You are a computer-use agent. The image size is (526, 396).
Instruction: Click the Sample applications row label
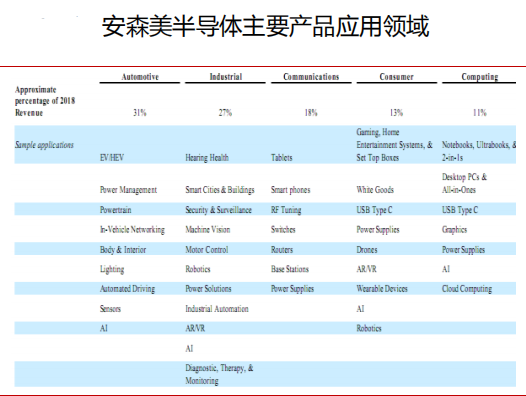click(44, 145)
